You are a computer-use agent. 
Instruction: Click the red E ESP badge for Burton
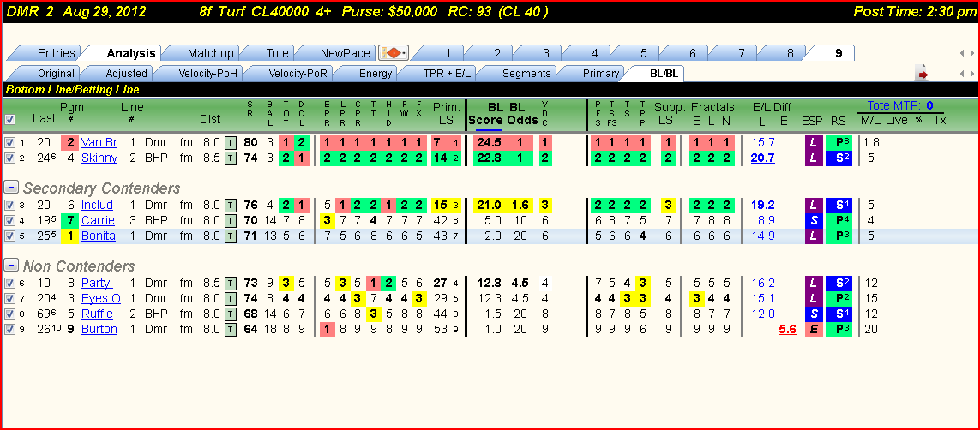tap(813, 330)
